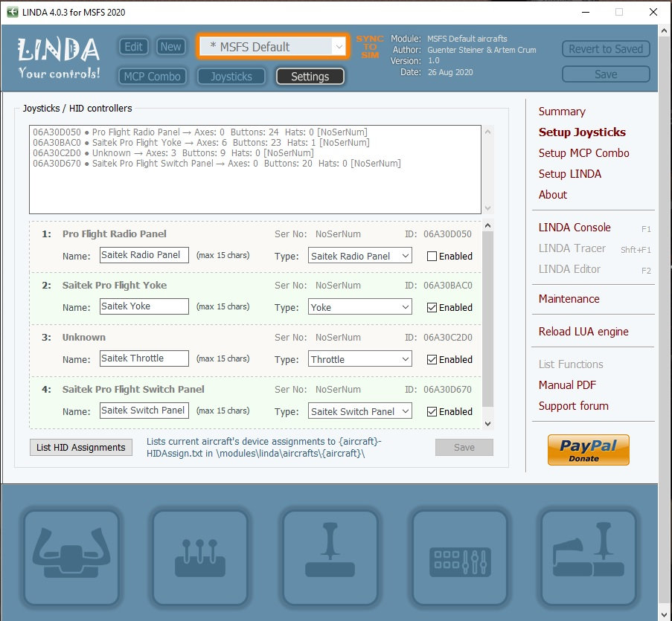Viewport: 672px width, 621px height.
Task: Click List HID Assignments button
Action: (x=81, y=447)
